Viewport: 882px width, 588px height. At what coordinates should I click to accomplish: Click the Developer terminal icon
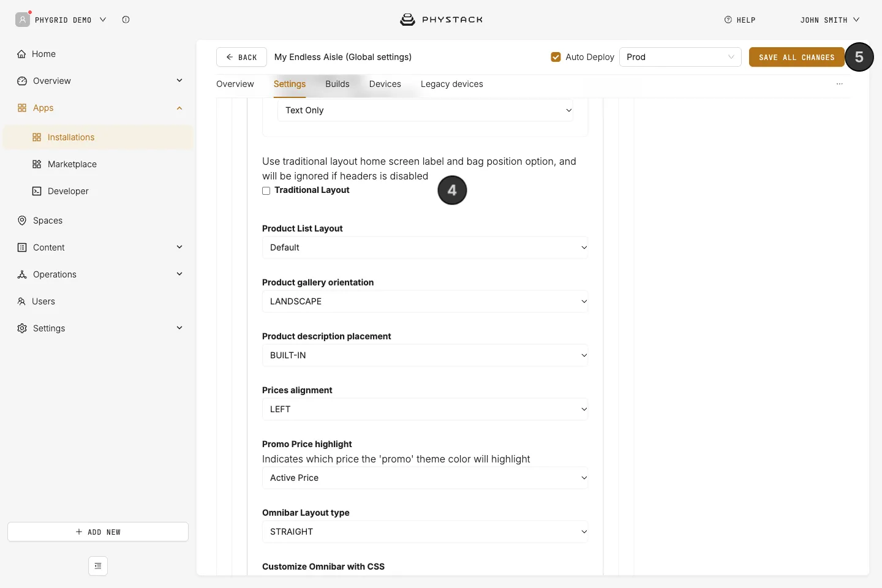click(x=37, y=191)
